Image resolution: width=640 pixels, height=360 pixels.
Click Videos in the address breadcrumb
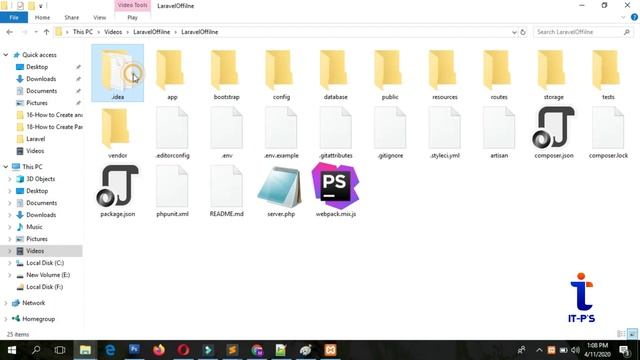point(113,32)
